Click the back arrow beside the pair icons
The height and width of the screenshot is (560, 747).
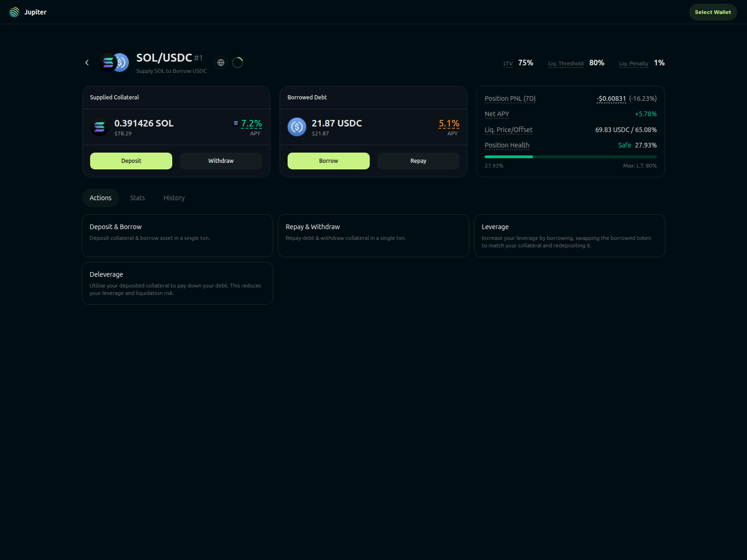point(87,62)
